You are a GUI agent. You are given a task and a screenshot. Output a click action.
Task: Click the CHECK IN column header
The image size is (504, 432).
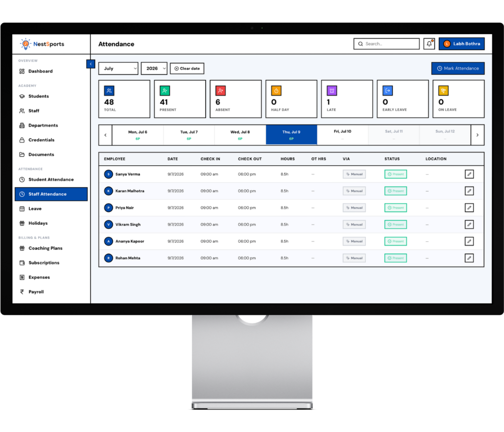click(210, 159)
